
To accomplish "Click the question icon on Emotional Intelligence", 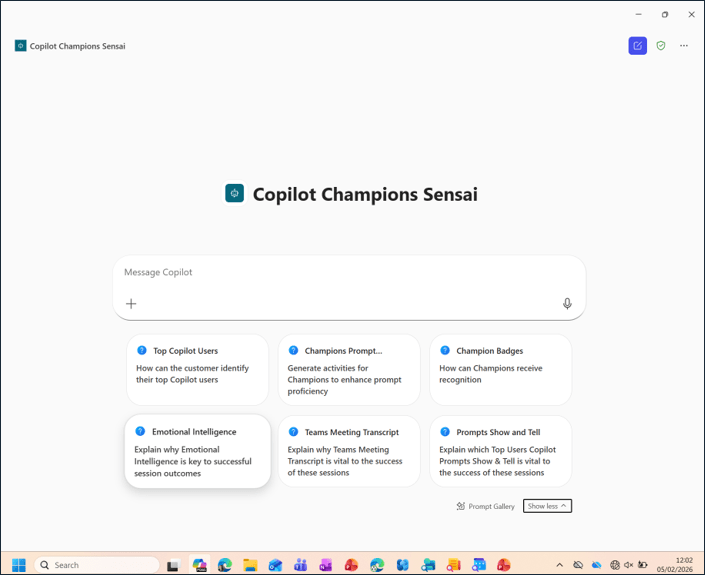I will click(140, 431).
